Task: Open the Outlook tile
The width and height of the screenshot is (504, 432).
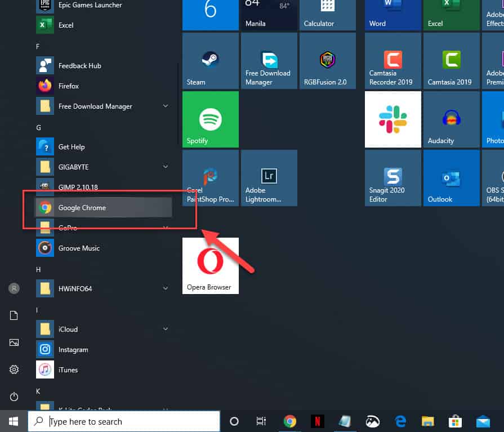Action: coord(451,178)
